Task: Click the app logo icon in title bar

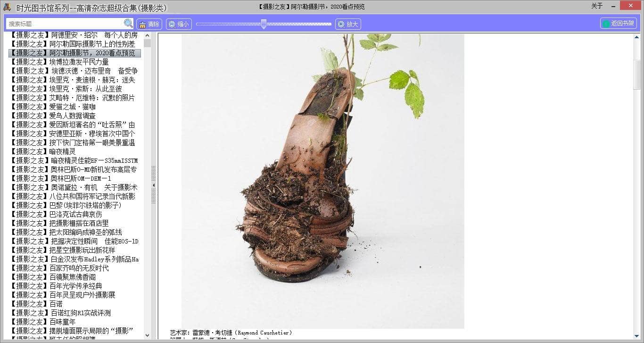Action: pyautogui.click(x=7, y=7)
